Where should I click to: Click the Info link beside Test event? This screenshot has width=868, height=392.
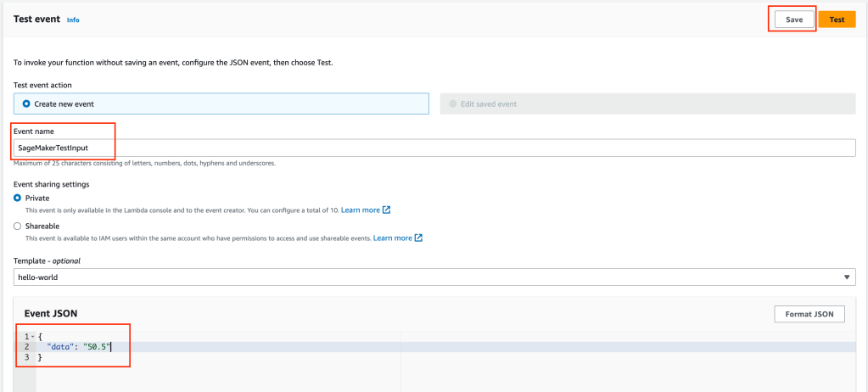tap(73, 20)
